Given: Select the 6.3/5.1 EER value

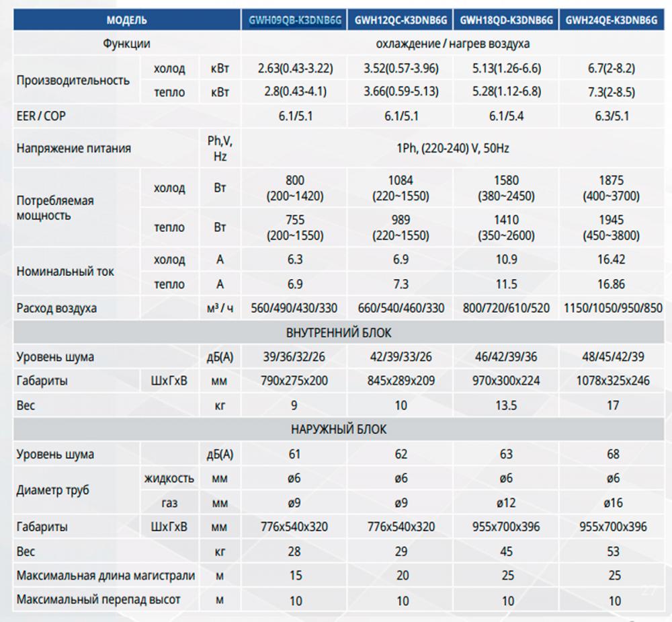Looking at the screenshot, I should (x=612, y=116).
